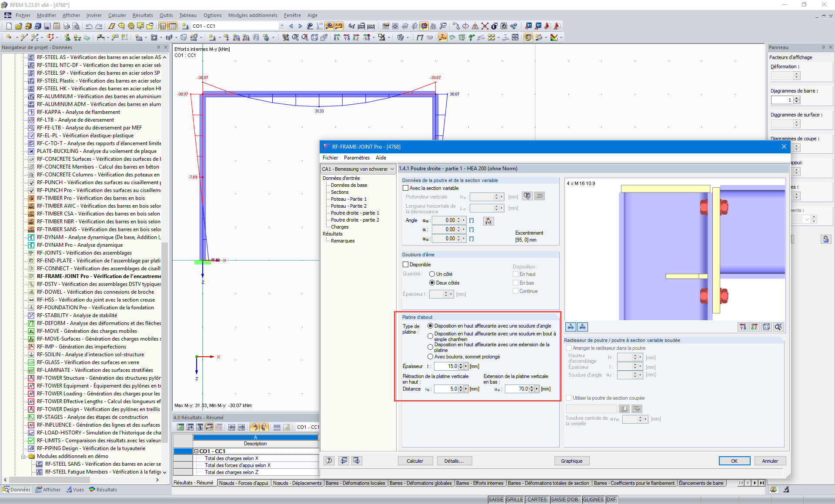Click the Graphique button
The image size is (835, 504).
coord(571,461)
